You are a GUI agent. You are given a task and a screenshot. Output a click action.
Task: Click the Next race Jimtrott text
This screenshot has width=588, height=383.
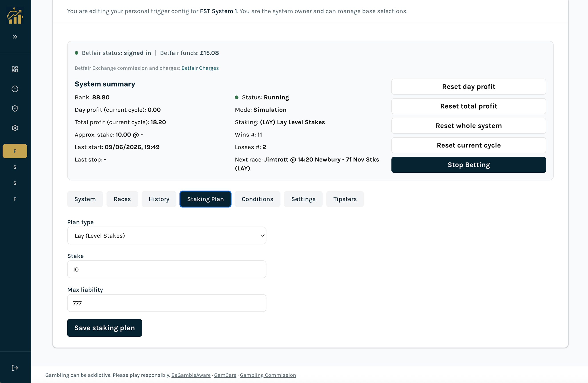[x=307, y=164]
